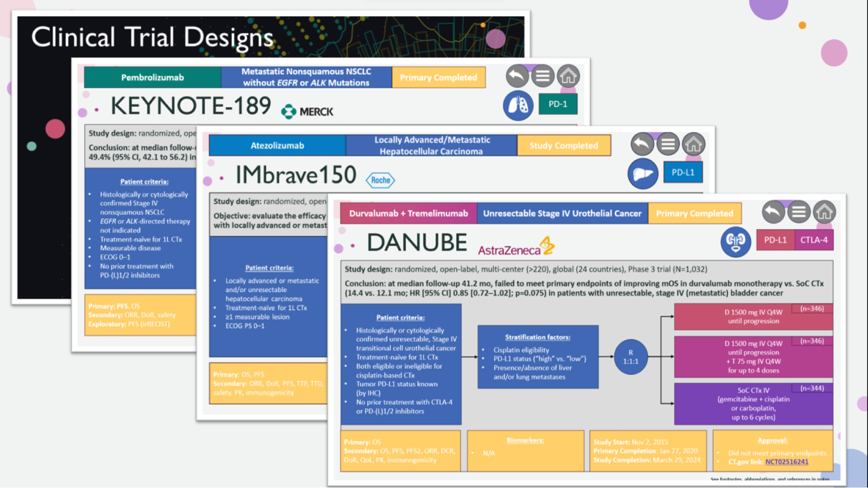Open the hamburger menu on DANUBE slide

pyautogui.click(x=799, y=211)
